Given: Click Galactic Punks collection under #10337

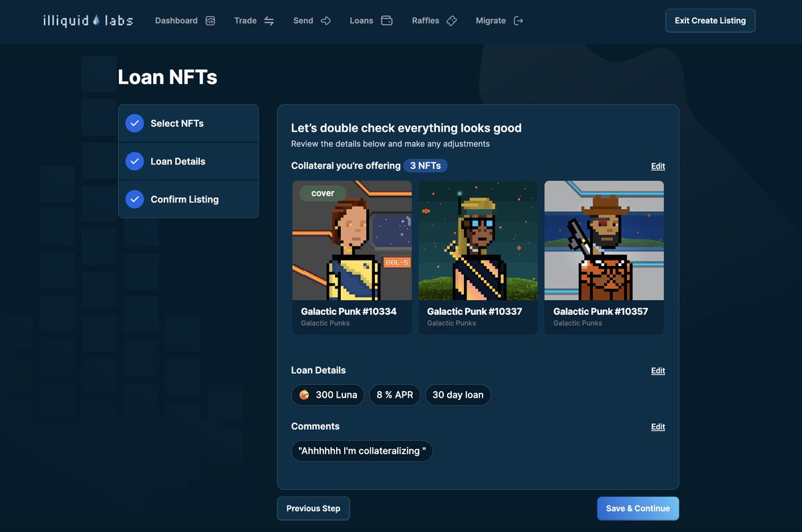Looking at the screenshot, I should (452, 323).
